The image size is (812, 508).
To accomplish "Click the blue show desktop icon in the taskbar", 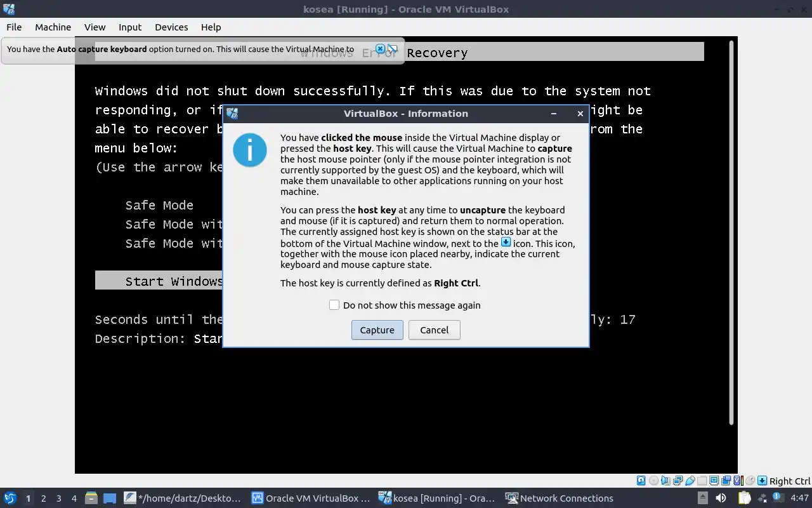I will (x=110, y=498).
